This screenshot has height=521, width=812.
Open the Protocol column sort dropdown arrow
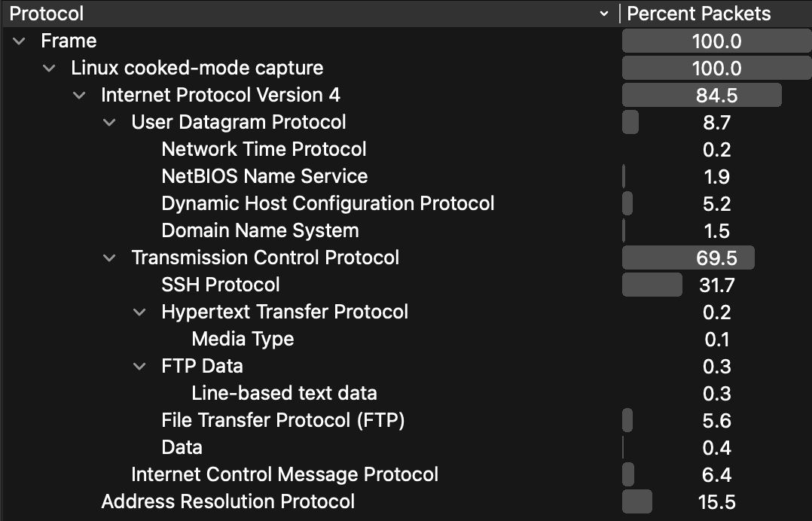(603, 14)
